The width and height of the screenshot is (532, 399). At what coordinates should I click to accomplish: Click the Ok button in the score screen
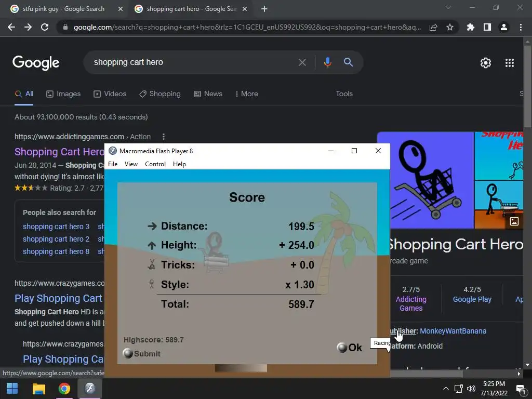click(x=350, y=348)
